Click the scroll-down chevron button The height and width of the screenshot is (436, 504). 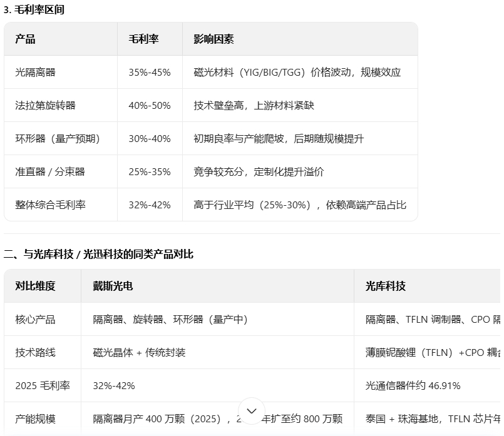tap(252, 411)
